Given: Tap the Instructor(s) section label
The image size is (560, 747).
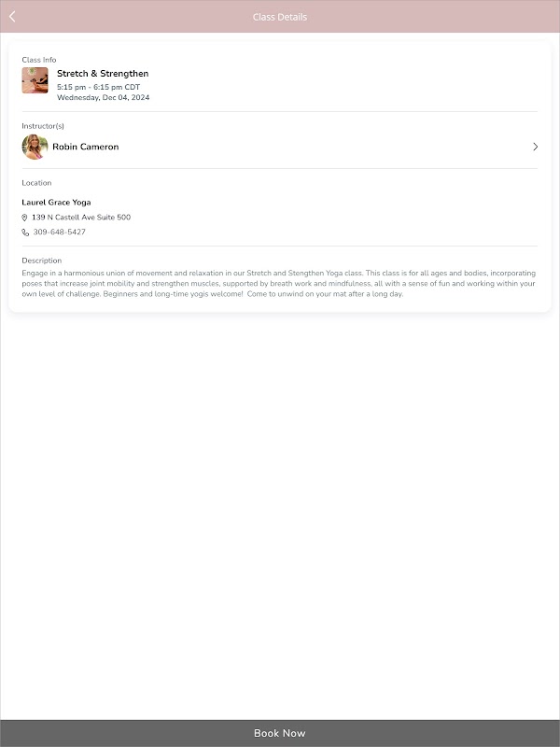Looking at the screenshot, I should point(43,126).
